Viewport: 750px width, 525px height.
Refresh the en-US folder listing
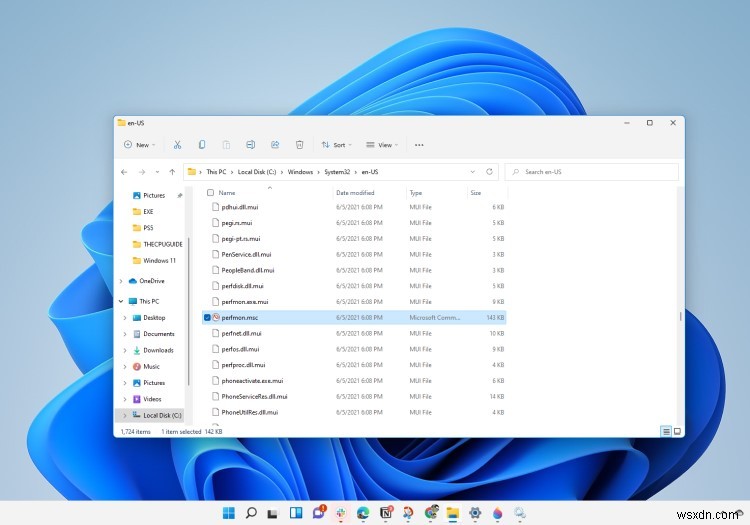click(x=489, y=172)
